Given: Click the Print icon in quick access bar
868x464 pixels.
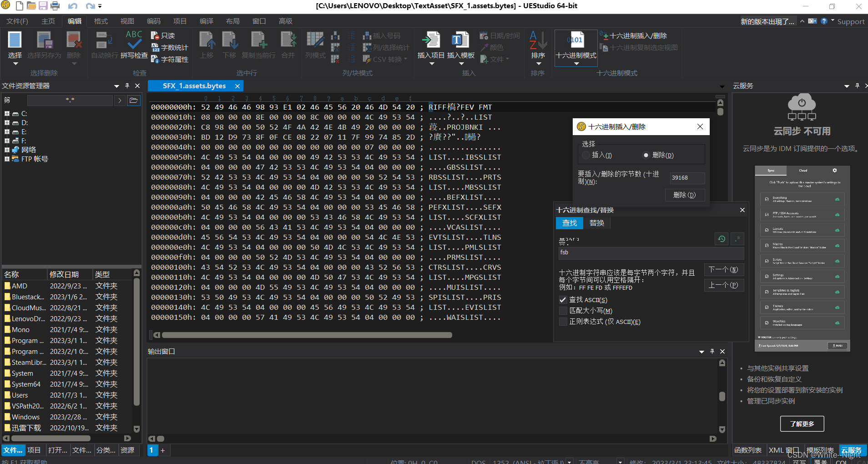Looking at the screenshot, I should tap(55, 6).
